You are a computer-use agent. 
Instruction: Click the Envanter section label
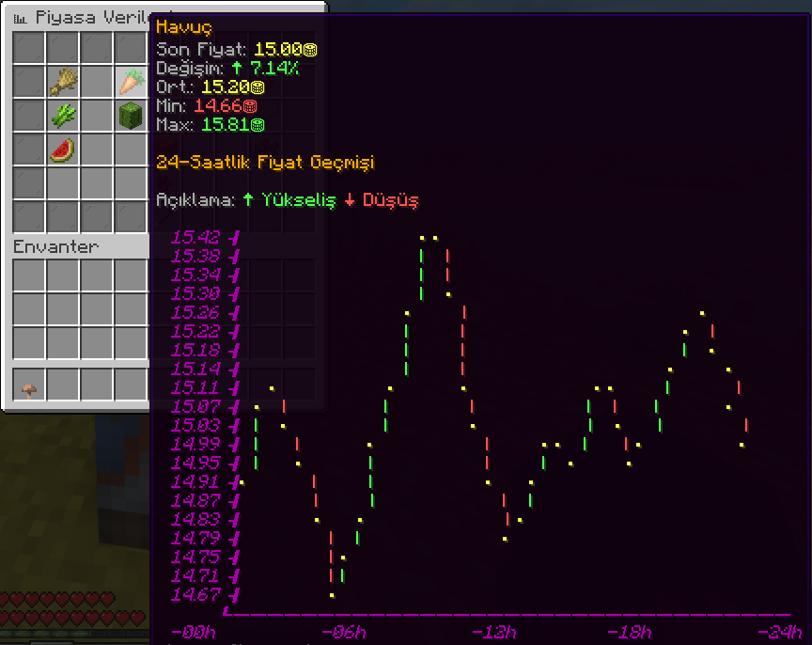(55, 246)
